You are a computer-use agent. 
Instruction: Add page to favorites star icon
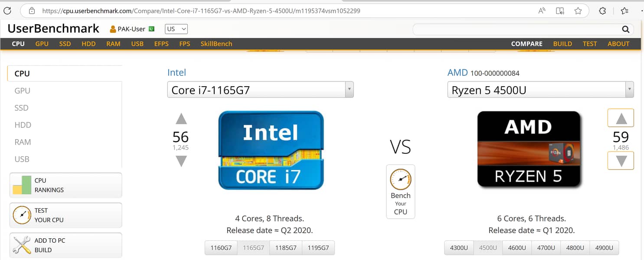point(578,11)
